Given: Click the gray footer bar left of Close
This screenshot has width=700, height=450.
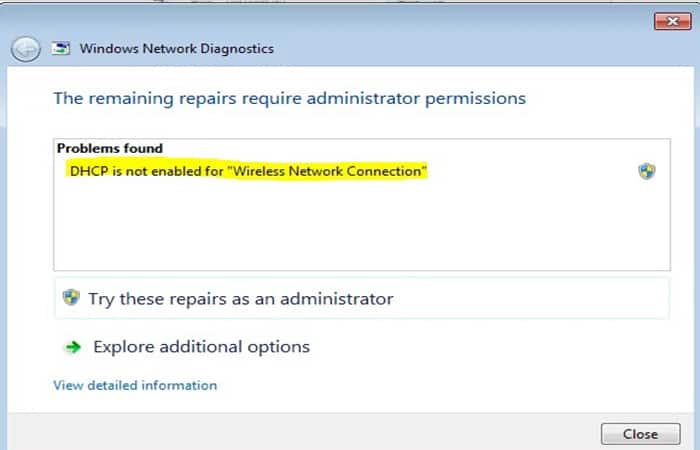Looking at the screenshot, I should (x=300, y=433).
